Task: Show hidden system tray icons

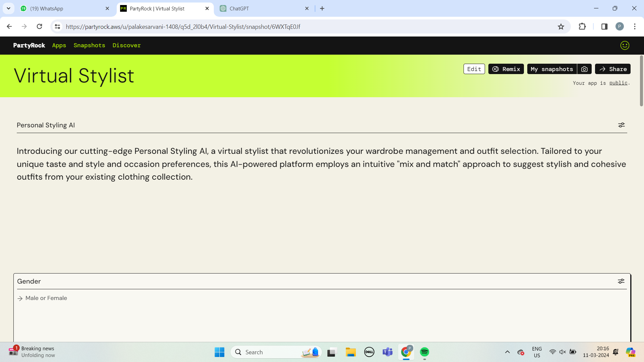Action: click(507, 352)
